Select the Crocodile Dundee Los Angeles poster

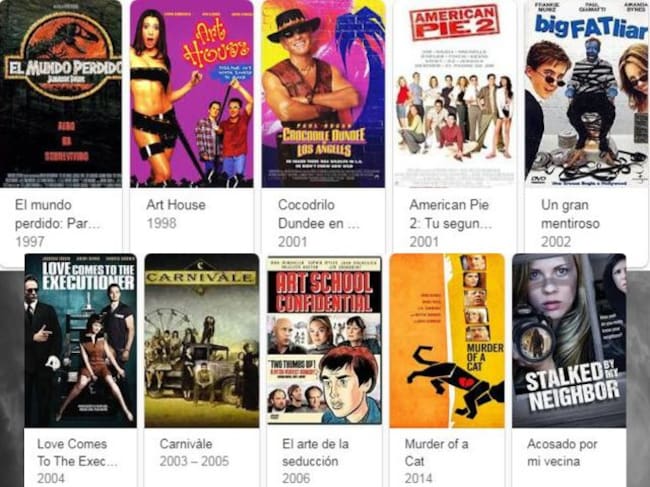[323, 94]
